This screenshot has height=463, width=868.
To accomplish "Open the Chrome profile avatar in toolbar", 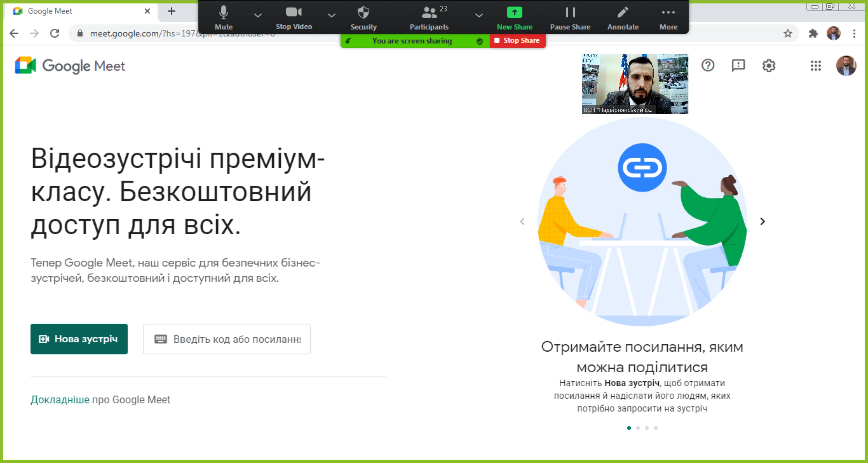I will (x=834, y=33).
